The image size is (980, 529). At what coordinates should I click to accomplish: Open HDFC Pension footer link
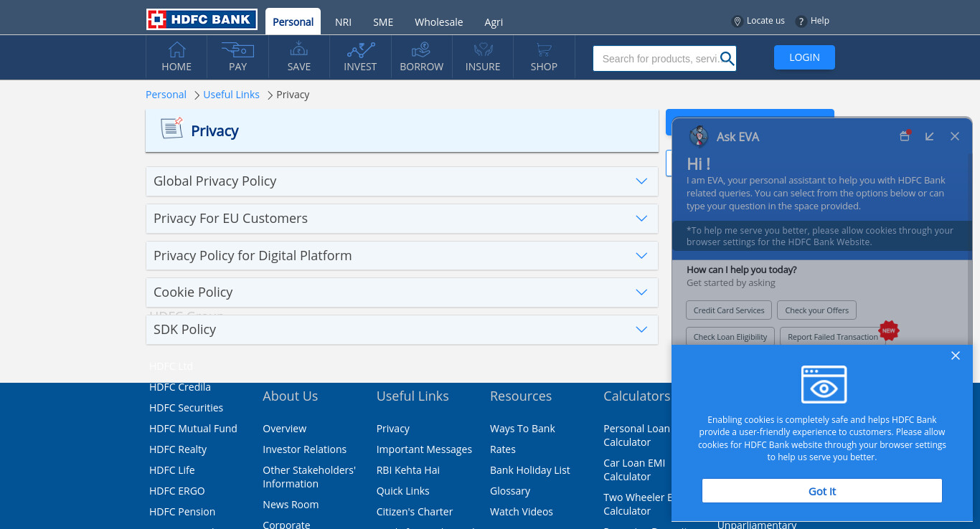tap(182, 512)
